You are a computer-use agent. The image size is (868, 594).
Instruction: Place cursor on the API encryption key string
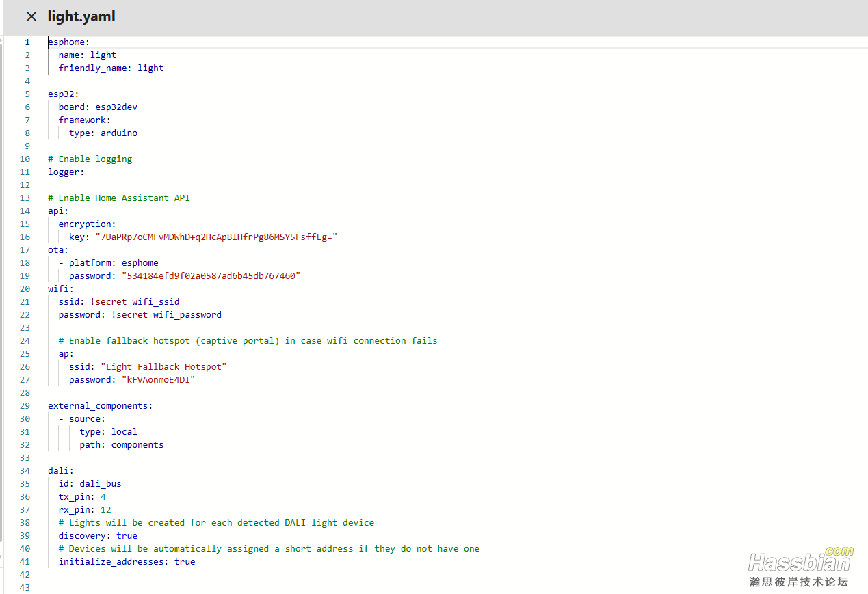(x=216, y=237)
